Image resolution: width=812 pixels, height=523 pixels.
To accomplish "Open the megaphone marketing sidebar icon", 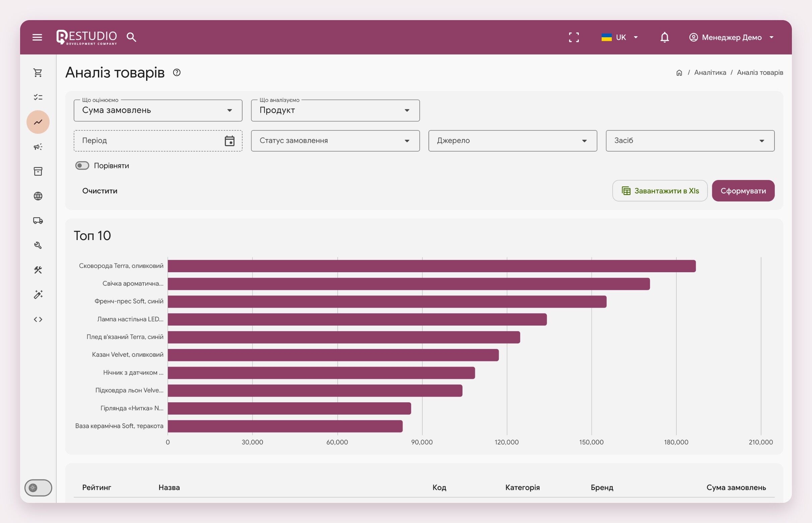I will pos(38,147).
